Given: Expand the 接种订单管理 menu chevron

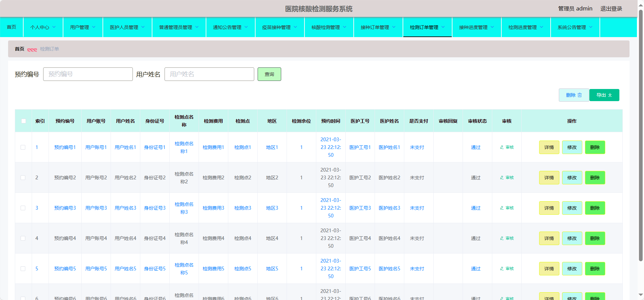Looking at the screenshot, I should pos(394,27).
